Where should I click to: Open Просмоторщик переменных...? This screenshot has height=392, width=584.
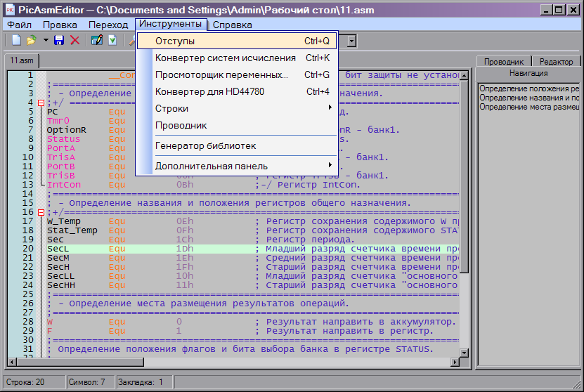coord(237,75)
